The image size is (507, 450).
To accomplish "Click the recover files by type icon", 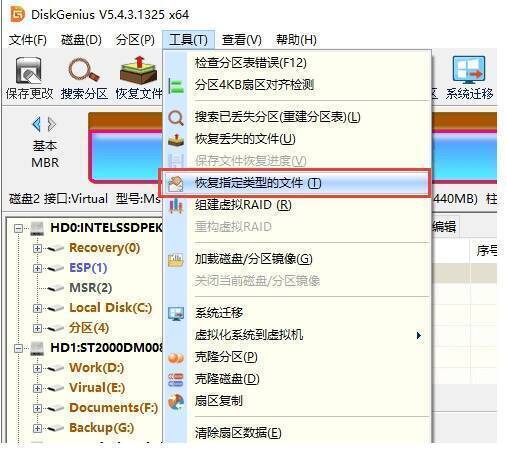I will coord(175,183).
